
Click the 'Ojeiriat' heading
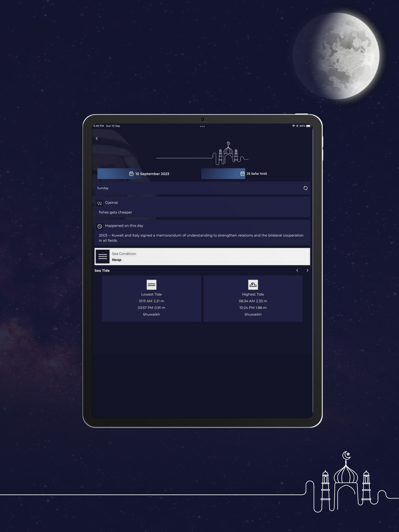tap(111, 203)
